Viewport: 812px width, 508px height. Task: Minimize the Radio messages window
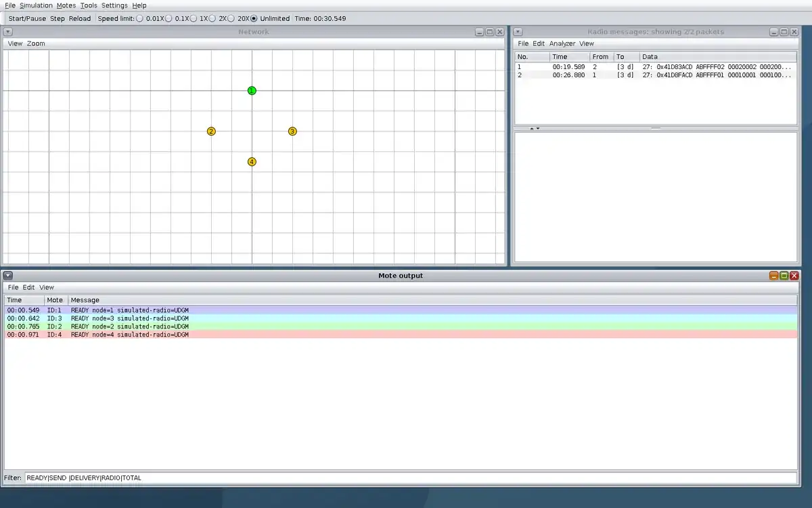pos(773,32)
